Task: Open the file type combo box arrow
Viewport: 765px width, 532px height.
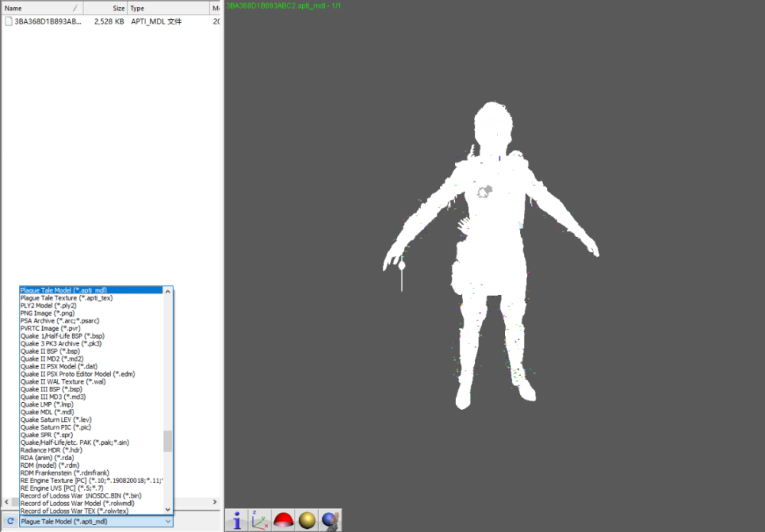Action: point(168,521)
